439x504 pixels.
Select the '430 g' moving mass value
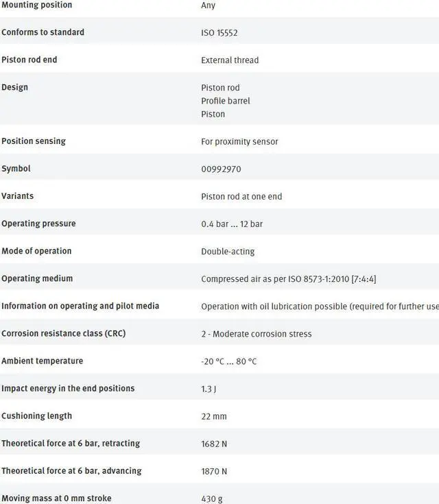(x=212, y=499)
